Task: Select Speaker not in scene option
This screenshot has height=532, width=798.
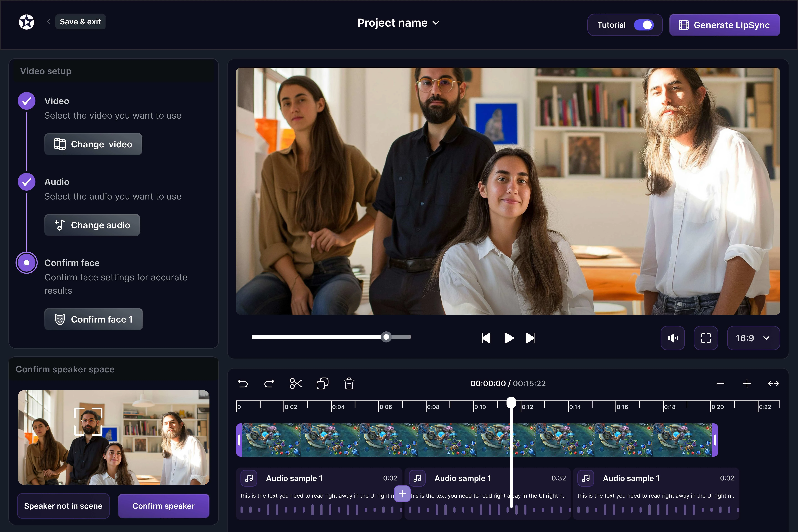Action: (x=63, y=506)
